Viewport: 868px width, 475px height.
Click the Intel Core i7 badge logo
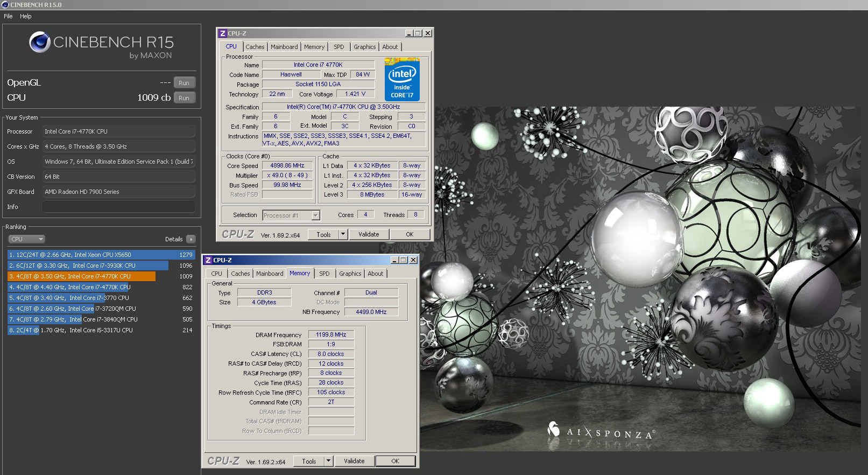click(402, 80)
